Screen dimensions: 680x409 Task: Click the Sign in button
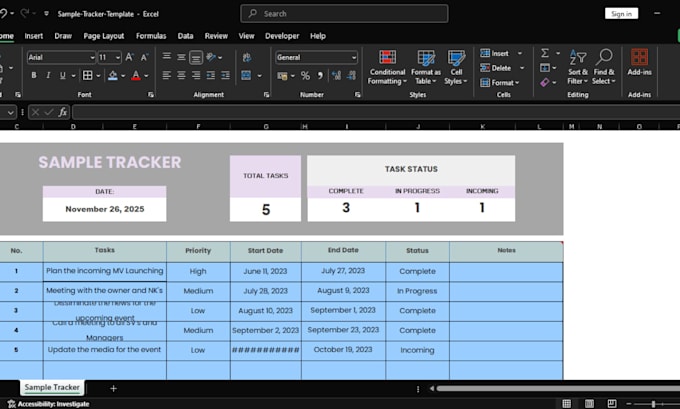(x=621, y=13)
